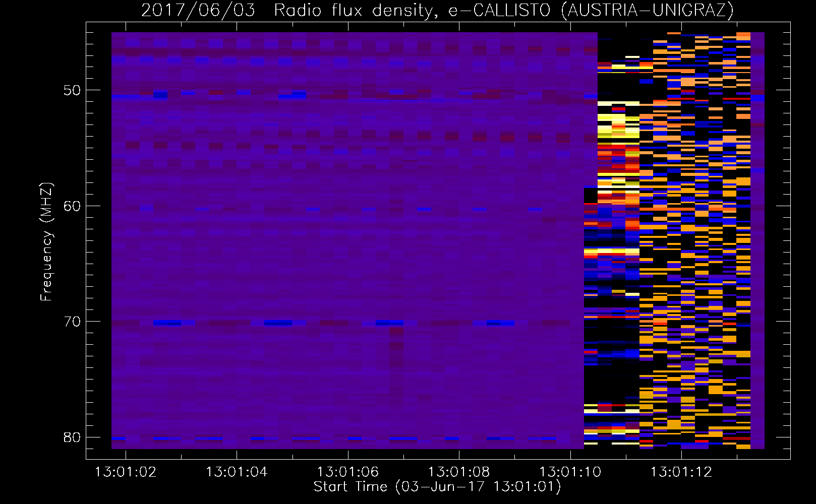816x504 pixels.
Task: Click the 'Frequency (MHZ)' y-axis label
Action: pos(46,242)
